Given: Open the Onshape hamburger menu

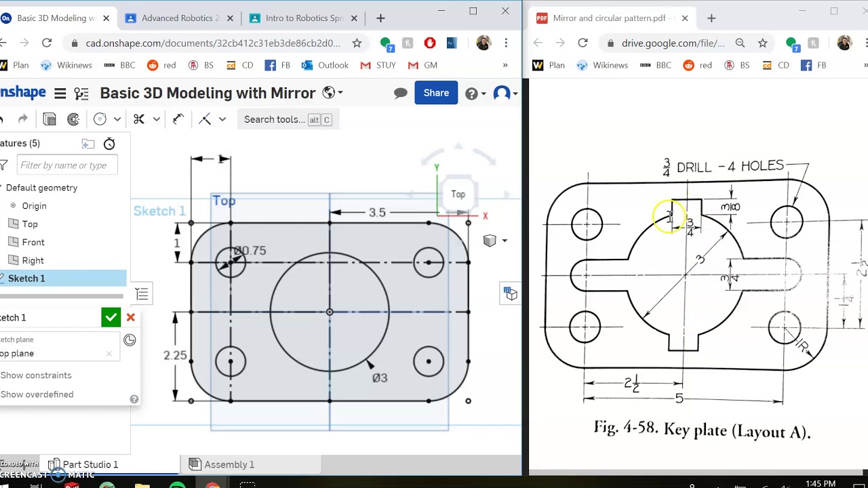Looking at the screenshot, I should [60, 94].
